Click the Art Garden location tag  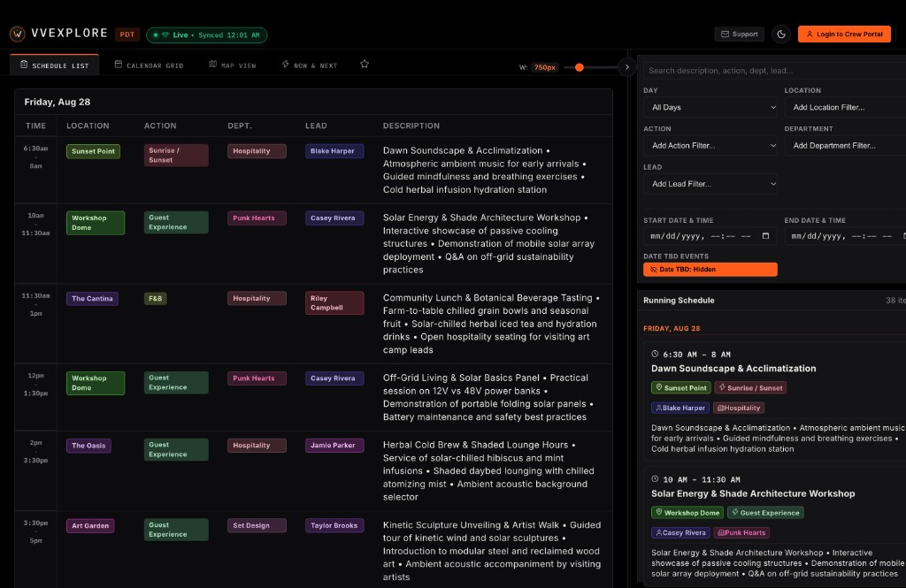(90, 525)
